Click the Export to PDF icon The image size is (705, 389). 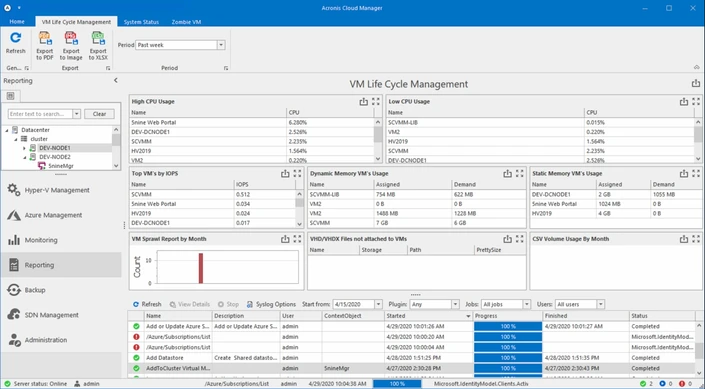click(x=45, y=39)
